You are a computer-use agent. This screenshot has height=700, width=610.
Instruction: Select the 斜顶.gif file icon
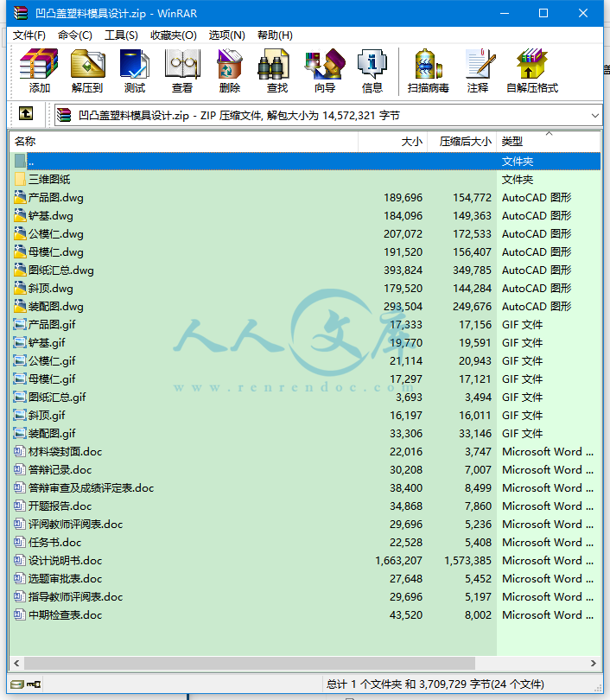20,415
